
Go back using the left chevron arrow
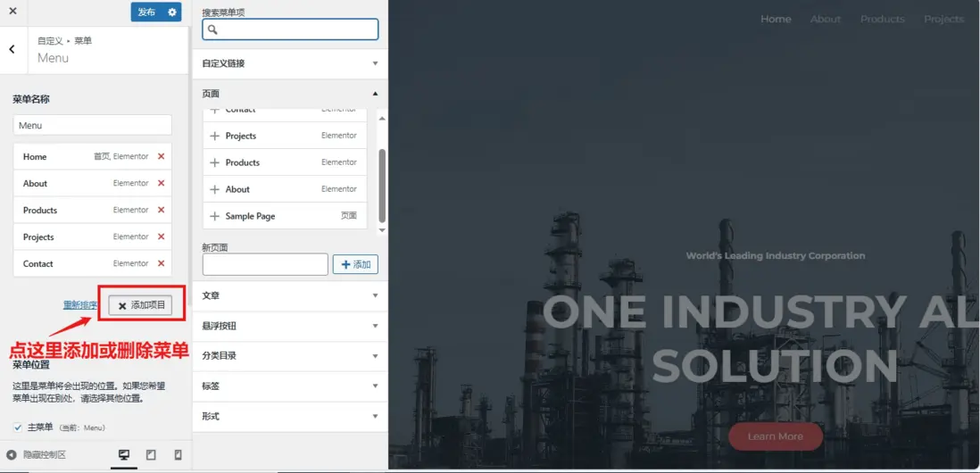(12, 49)
